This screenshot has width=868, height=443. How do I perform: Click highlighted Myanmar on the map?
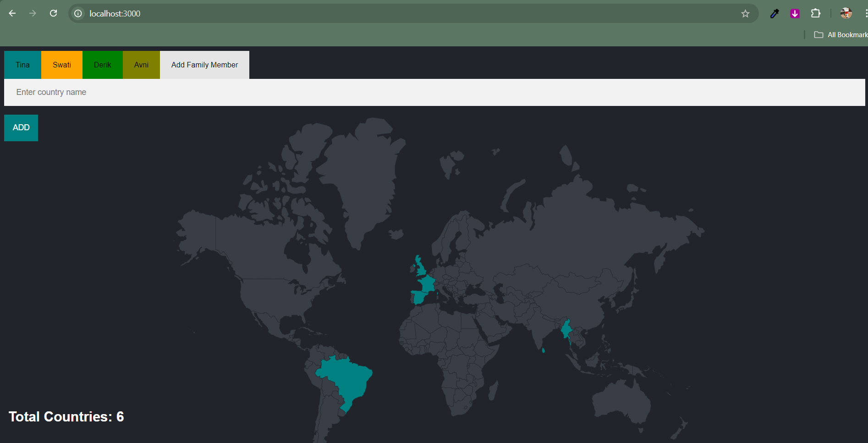(x=566, y=329)
